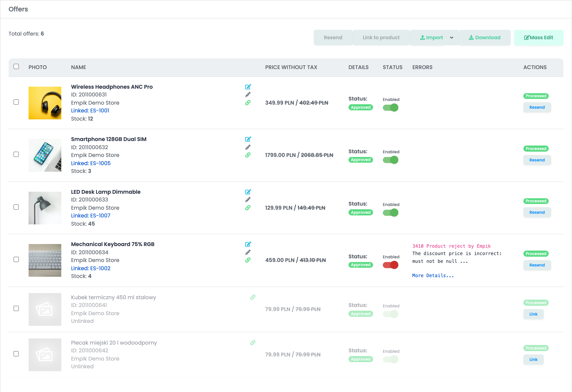
Task: Toggle red status switch for Mechanical Keyboard
Action: (390, 265)
